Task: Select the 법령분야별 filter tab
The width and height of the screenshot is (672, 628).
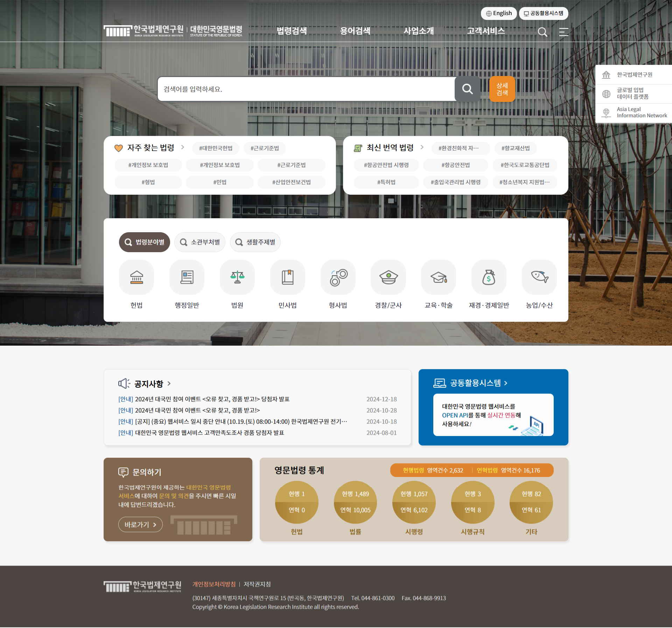Action: pyautogui.click(x=145, y=242)
